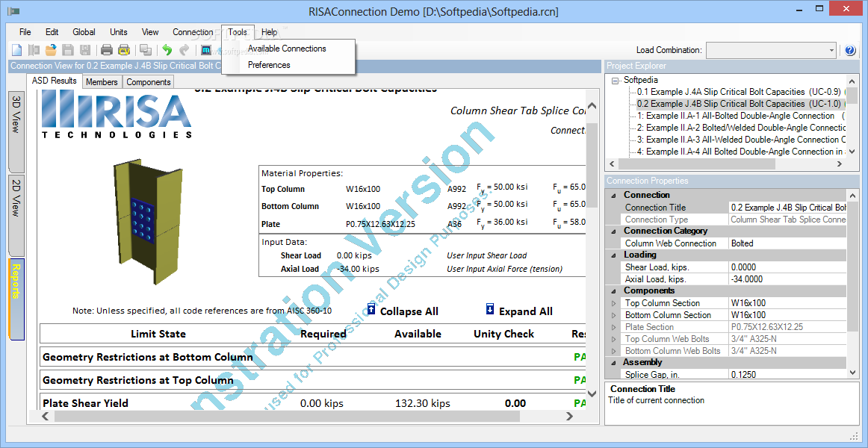Open the Units menu
The image size is (868, 448).
(x=119, y=32)
